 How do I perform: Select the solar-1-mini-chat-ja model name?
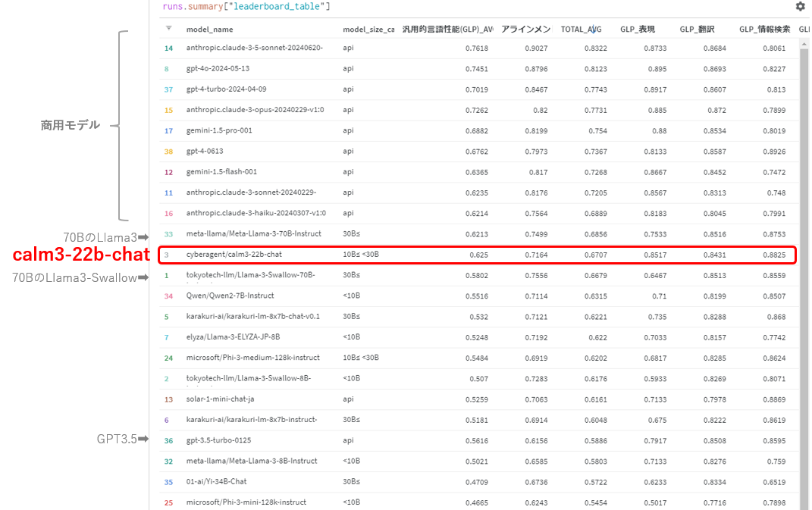(x=220, y=399)
